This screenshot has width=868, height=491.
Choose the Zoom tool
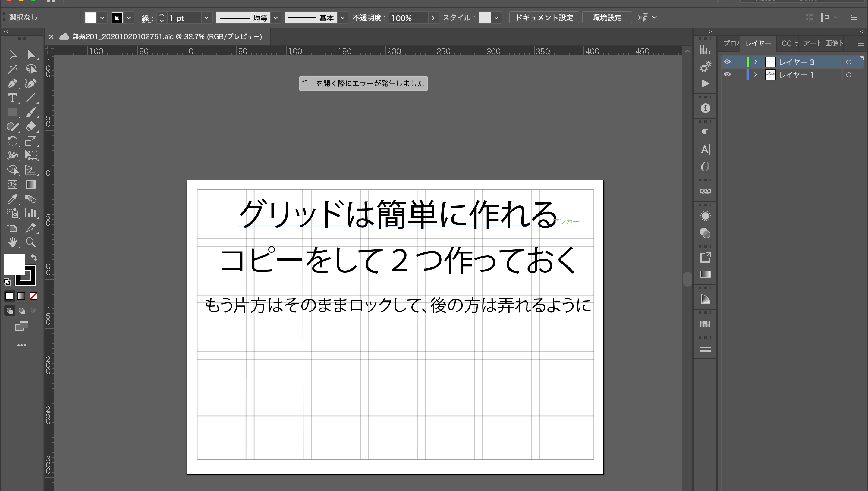click(x=31, y=242)
